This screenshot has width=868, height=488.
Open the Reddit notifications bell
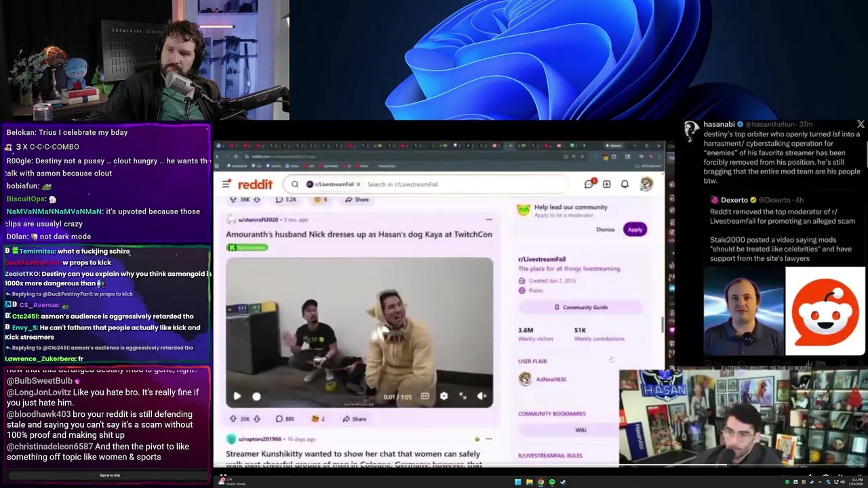pos(625,184)
